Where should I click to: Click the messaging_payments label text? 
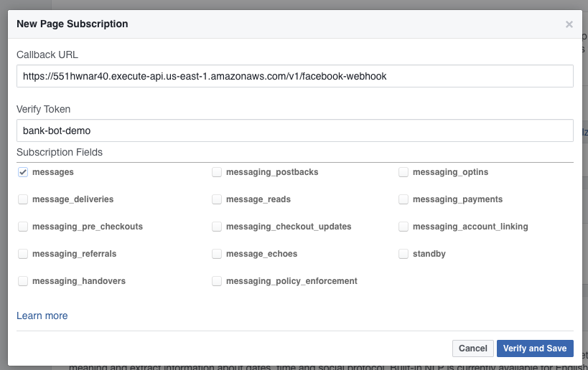(457, 199)
